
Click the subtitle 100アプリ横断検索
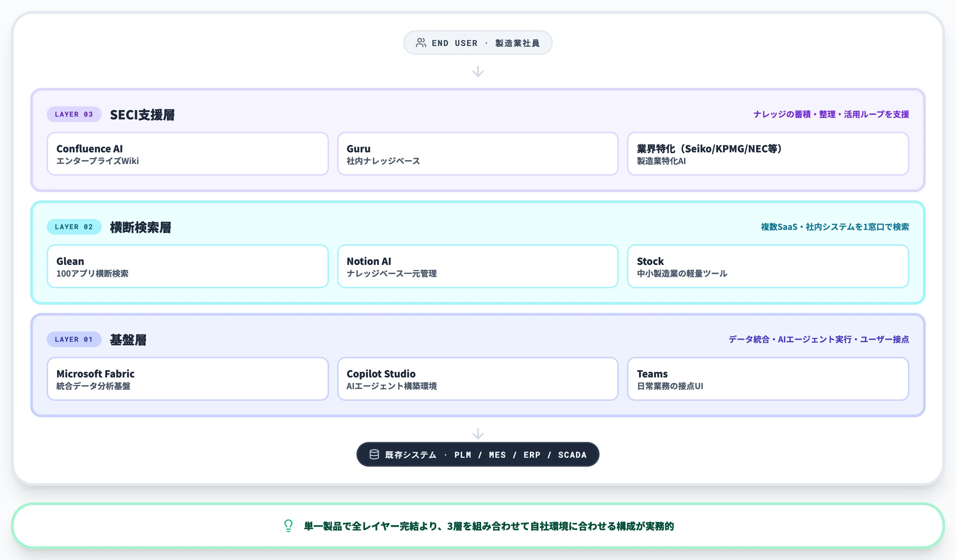[92, 273]
